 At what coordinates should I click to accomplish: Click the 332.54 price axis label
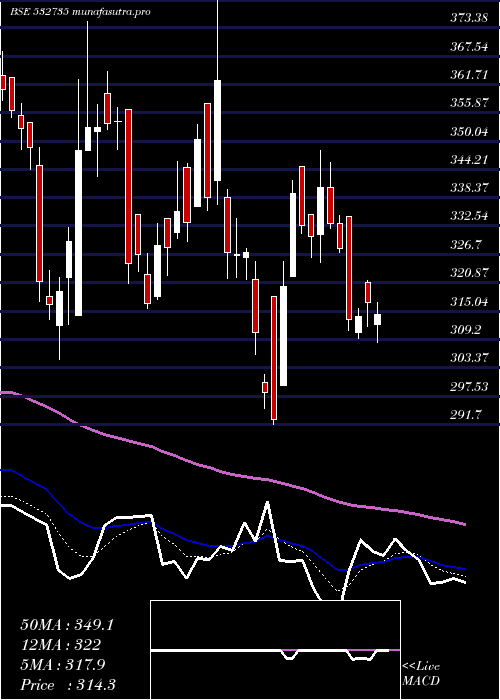469,216
